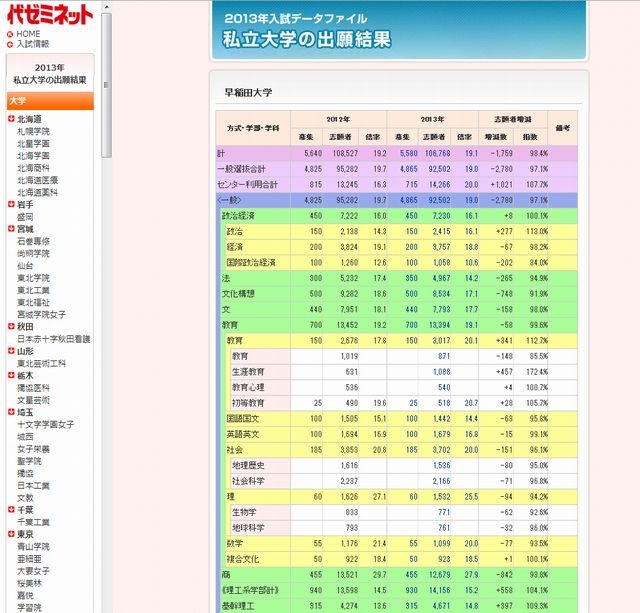
Task: Open 亜細亜 university in sidebar
Action: point(29,559)
